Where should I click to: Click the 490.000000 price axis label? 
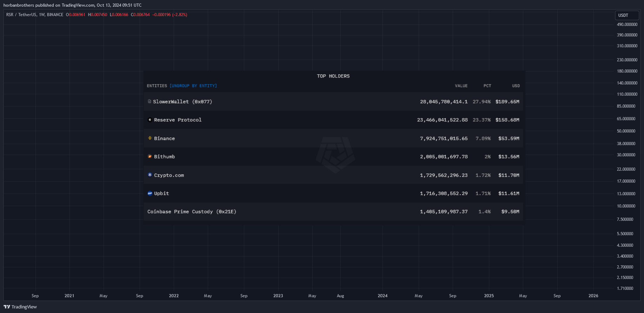(627, 25)
